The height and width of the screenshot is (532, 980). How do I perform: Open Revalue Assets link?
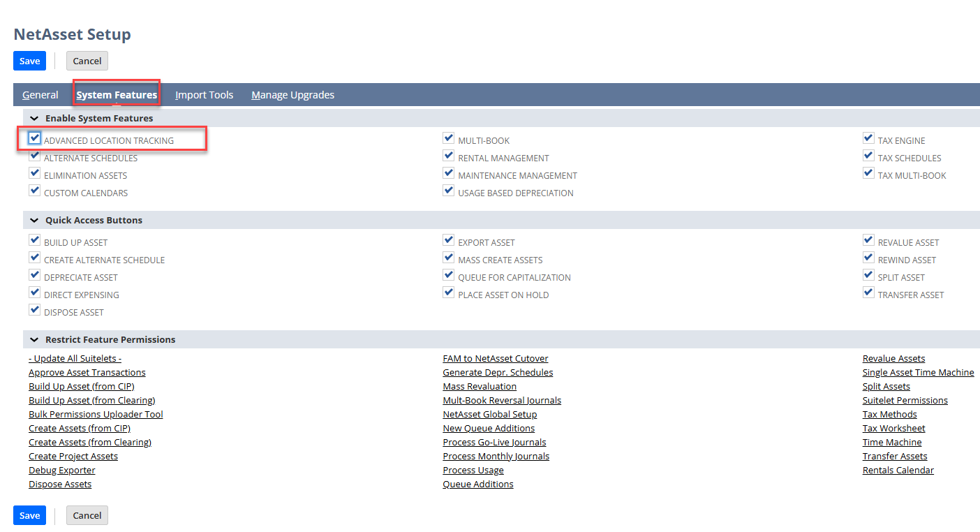pos(893,358)
